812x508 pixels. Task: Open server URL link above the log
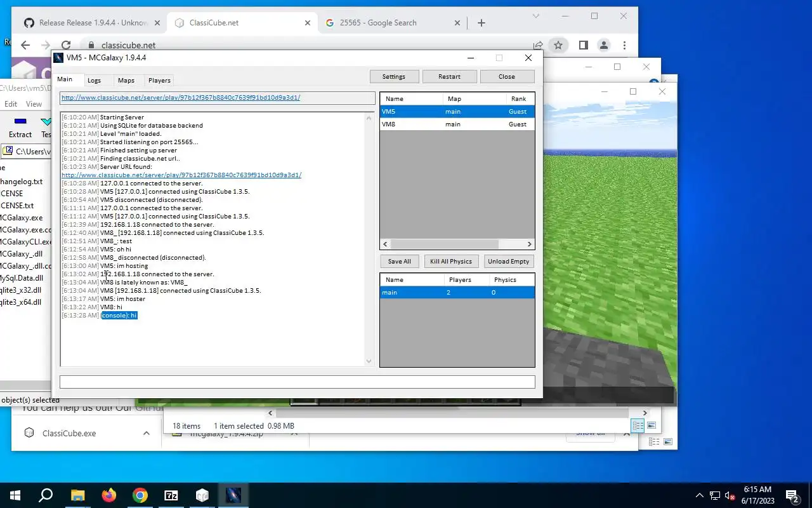click(x=181, y=98)
